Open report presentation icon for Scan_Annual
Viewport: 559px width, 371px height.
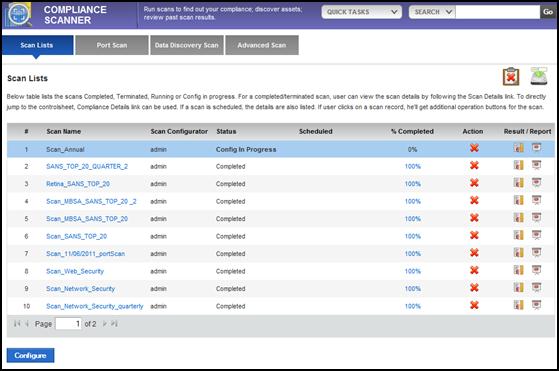[x=537, y=148]
